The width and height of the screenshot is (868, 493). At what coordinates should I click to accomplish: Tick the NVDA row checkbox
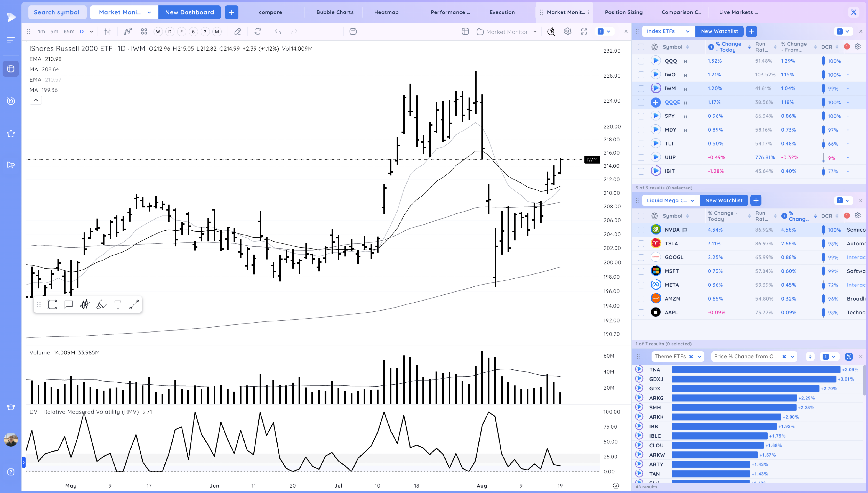coord(641,230)
